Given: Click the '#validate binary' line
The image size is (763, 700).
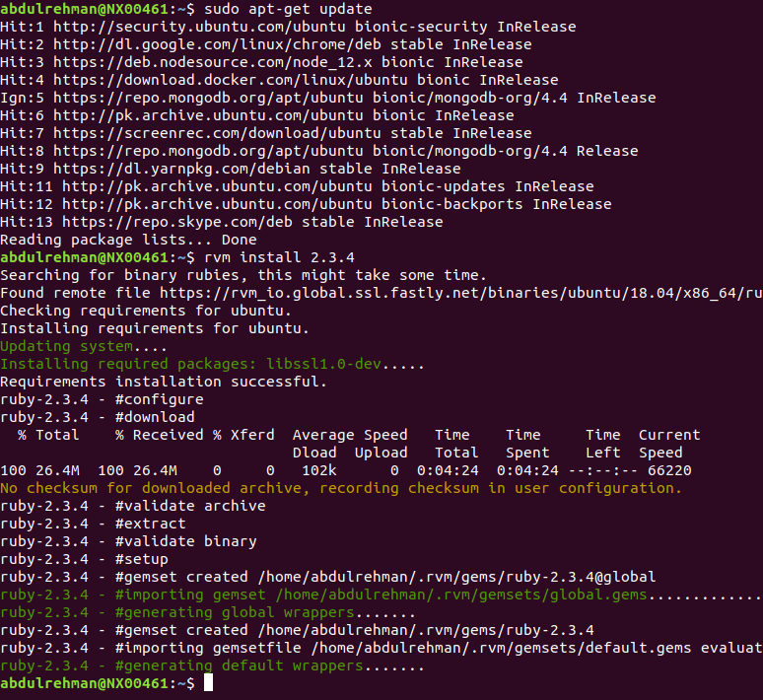Looking at the screenshot, I should (x=128, y=542).
